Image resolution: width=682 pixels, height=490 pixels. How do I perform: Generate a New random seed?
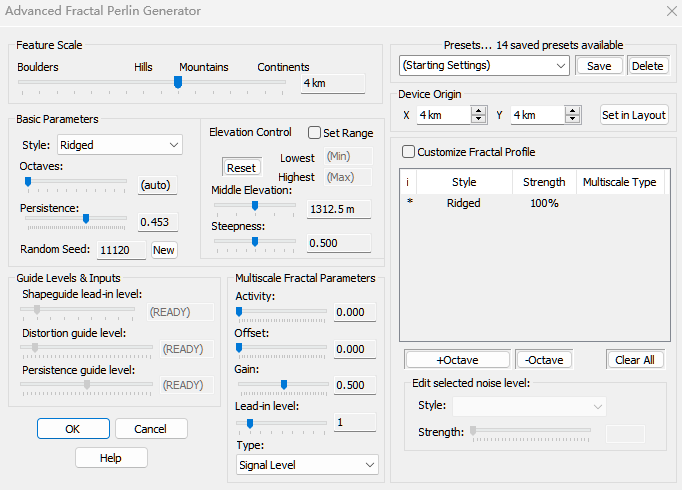click(x=163, y=250)
